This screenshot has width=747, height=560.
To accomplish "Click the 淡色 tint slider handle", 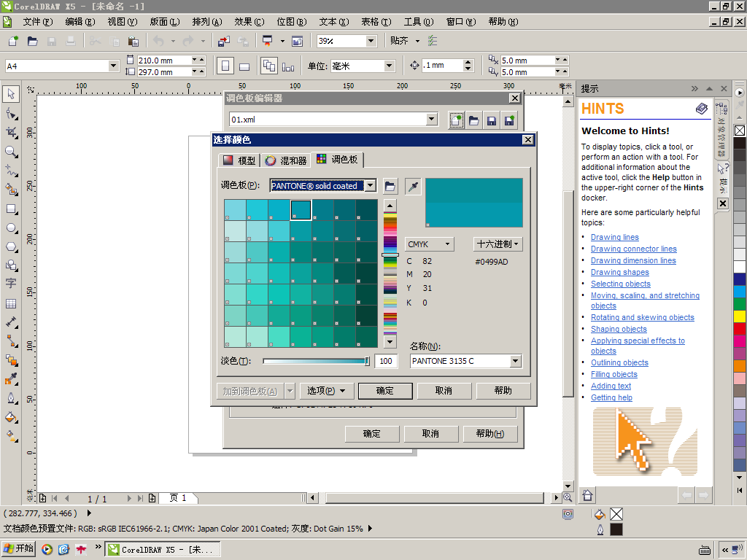I will [367, 362].
